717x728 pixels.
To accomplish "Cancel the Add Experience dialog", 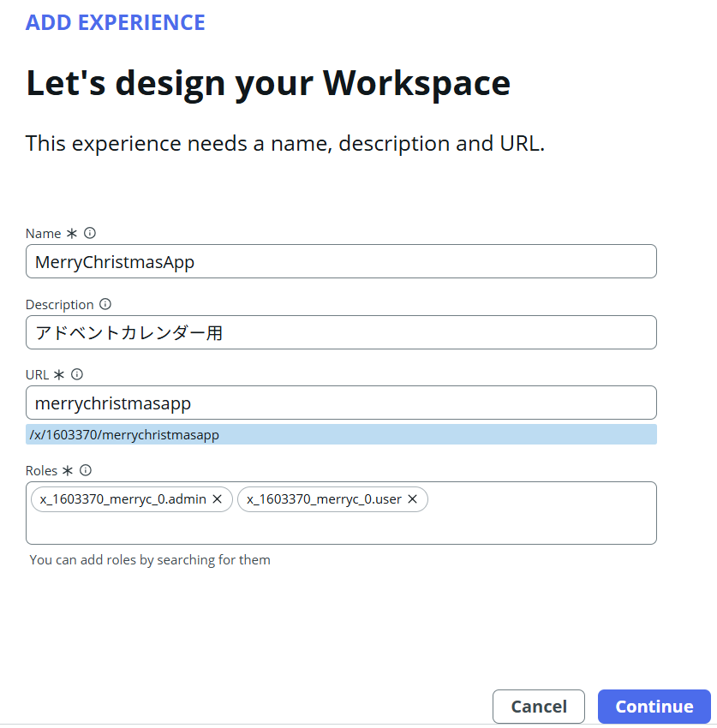I will pos(539,707).
